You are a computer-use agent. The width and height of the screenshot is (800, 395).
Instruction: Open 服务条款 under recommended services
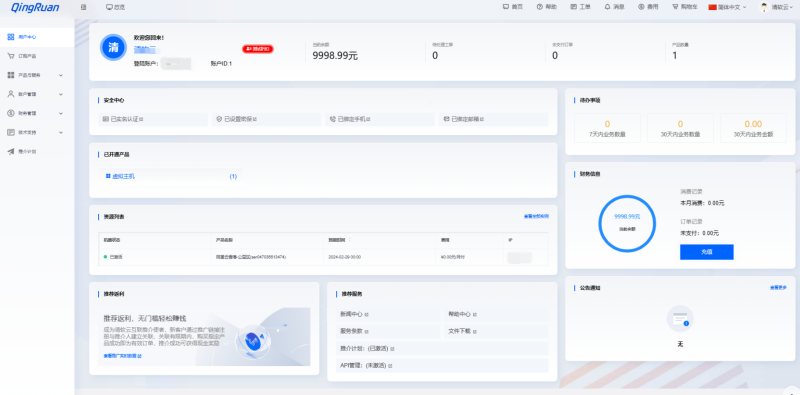tap(388, 331)
